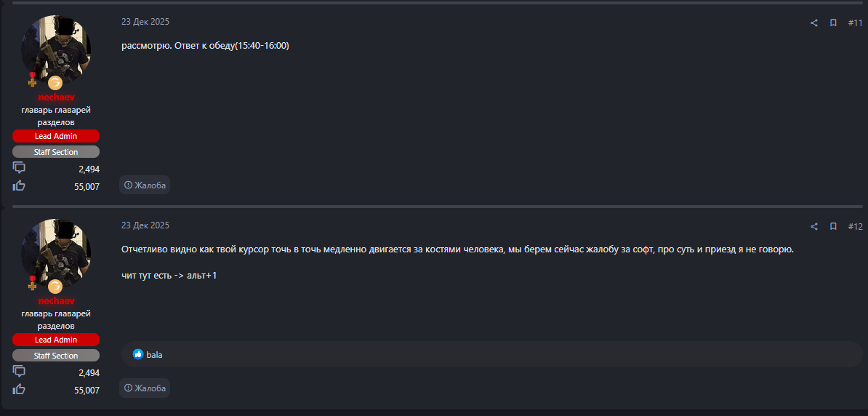Bookmark post #11 with the bookmark icon
The image size is (868, 416).
(833, 23)
